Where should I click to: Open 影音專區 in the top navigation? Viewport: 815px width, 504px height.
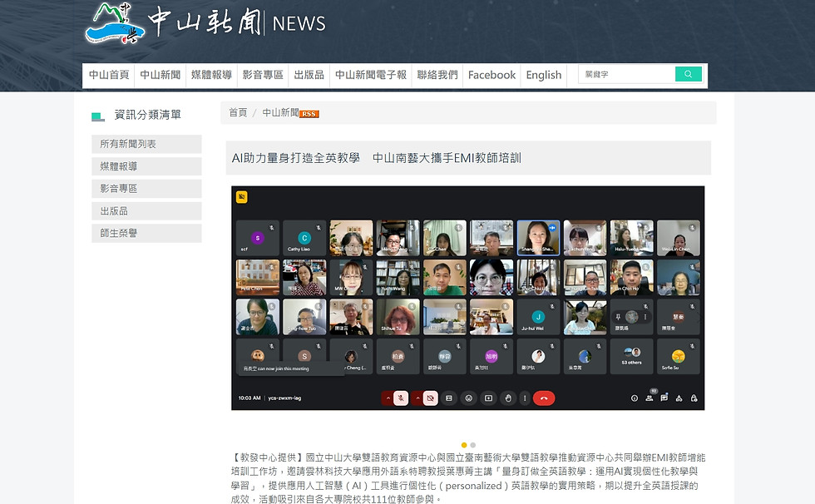(263, 75)
